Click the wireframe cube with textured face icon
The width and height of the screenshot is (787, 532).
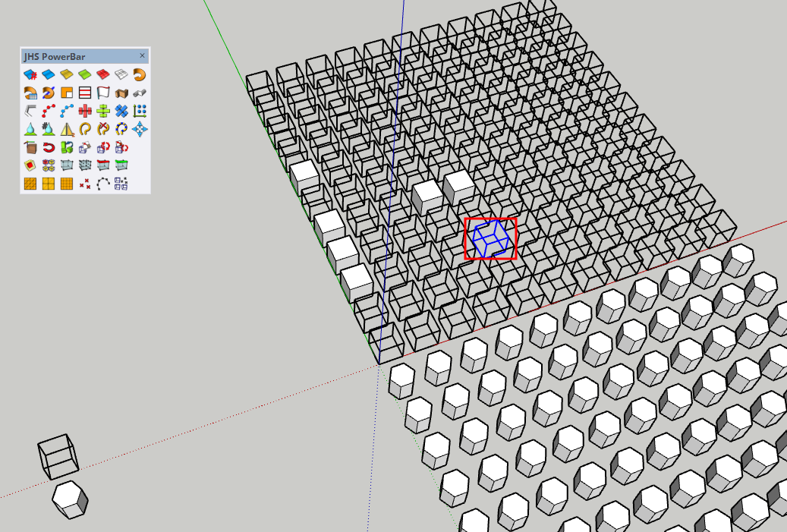click(x=85, y=147)
